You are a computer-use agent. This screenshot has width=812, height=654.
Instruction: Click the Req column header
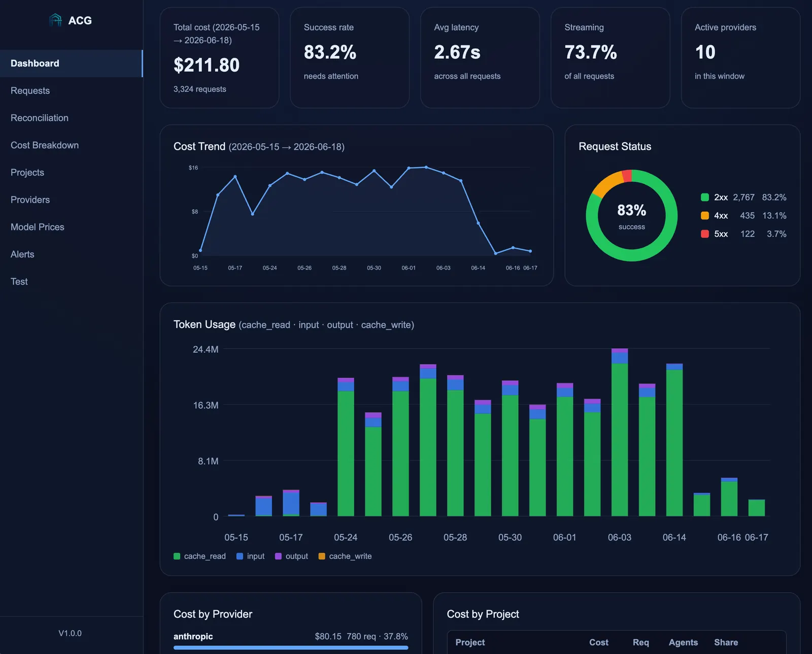(x=641, y=642)
